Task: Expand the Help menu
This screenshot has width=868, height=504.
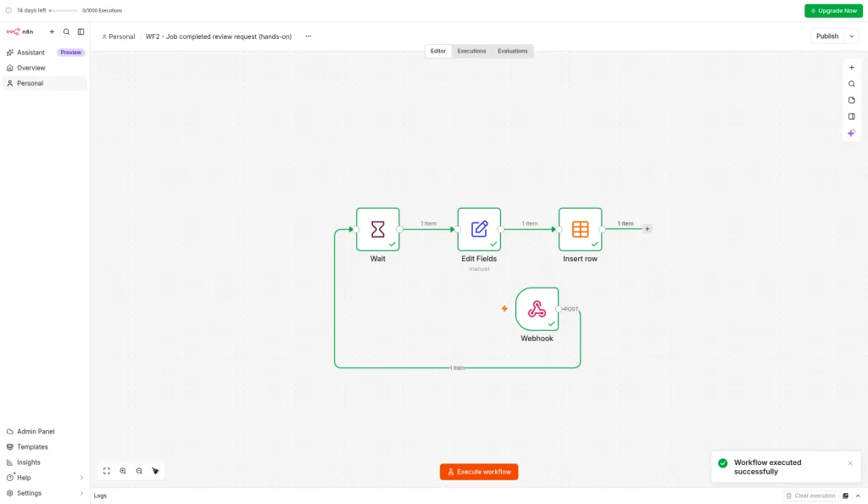Action: click(x=44, y=478)
